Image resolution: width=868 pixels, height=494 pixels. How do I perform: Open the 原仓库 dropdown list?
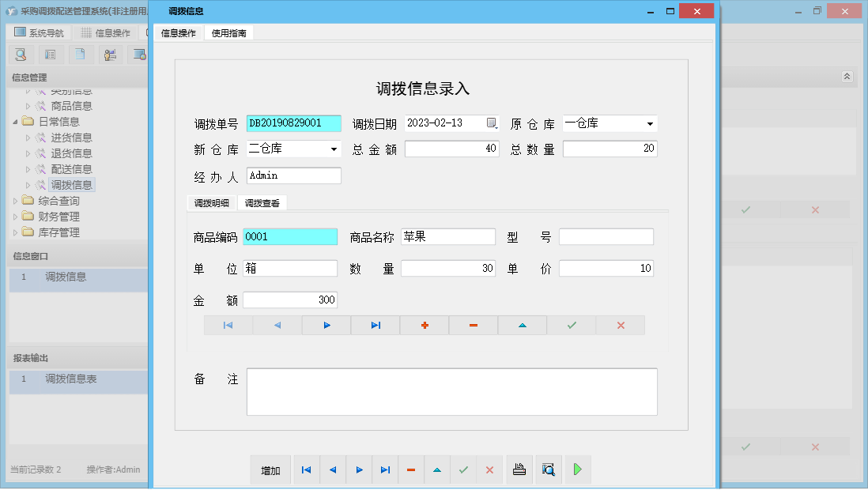click(x=650, y=123)
